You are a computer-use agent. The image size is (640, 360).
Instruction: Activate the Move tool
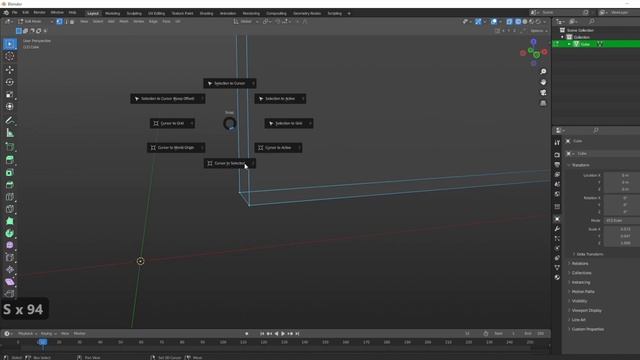(x=9, y=70)
